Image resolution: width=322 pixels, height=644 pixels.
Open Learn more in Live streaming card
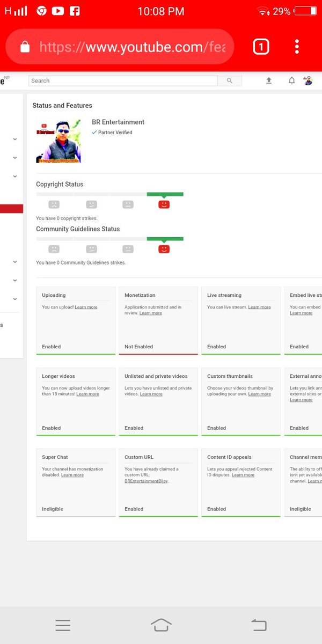pyautogui.click(x=259, y=308)
